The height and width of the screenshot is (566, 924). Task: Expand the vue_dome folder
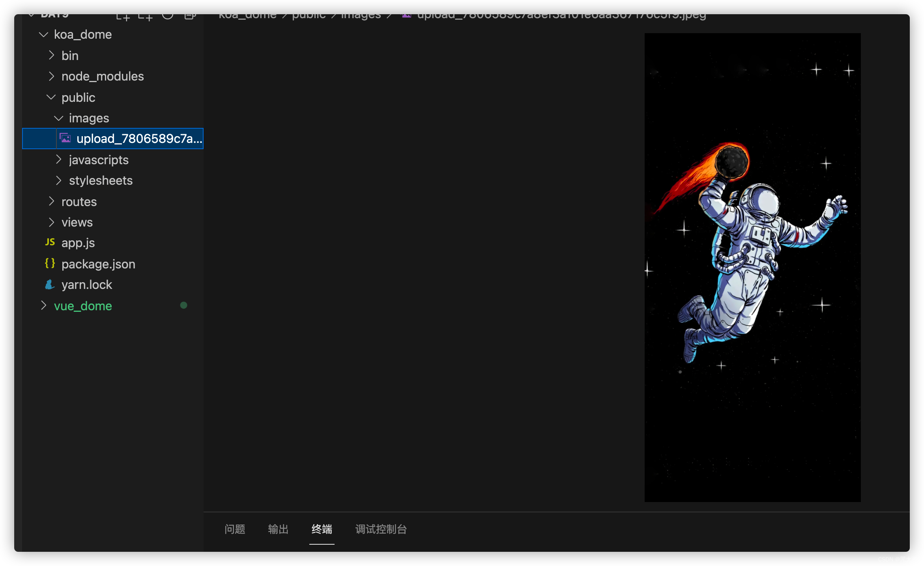[x=43, y=305]
